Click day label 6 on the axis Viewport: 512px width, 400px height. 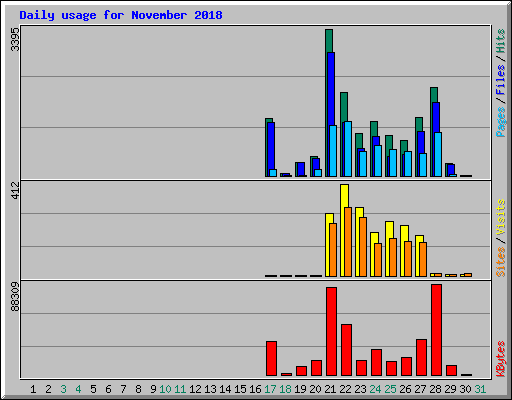coord(108,389)
